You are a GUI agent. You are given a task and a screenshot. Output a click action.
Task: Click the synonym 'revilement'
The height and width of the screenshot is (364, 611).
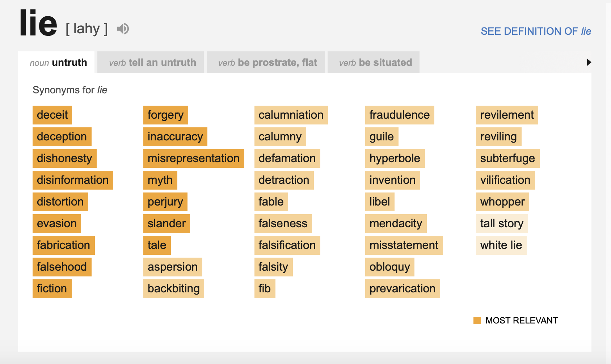(507, 115)
